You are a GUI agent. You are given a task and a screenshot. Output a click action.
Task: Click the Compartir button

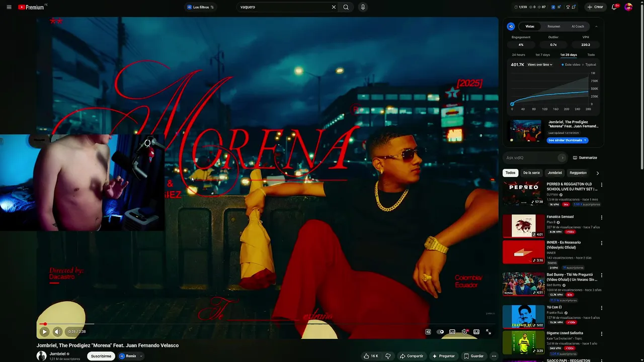[411, 356]
